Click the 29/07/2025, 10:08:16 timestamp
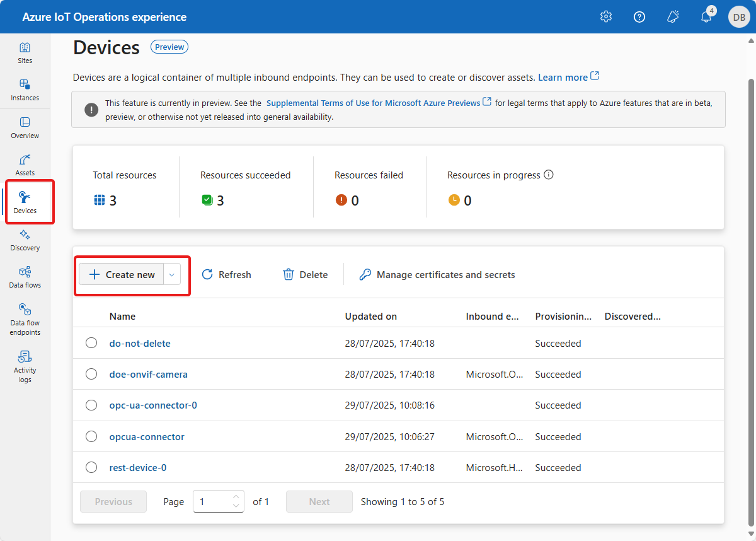The width and height of the screenshot is (756, 541). 389,405
